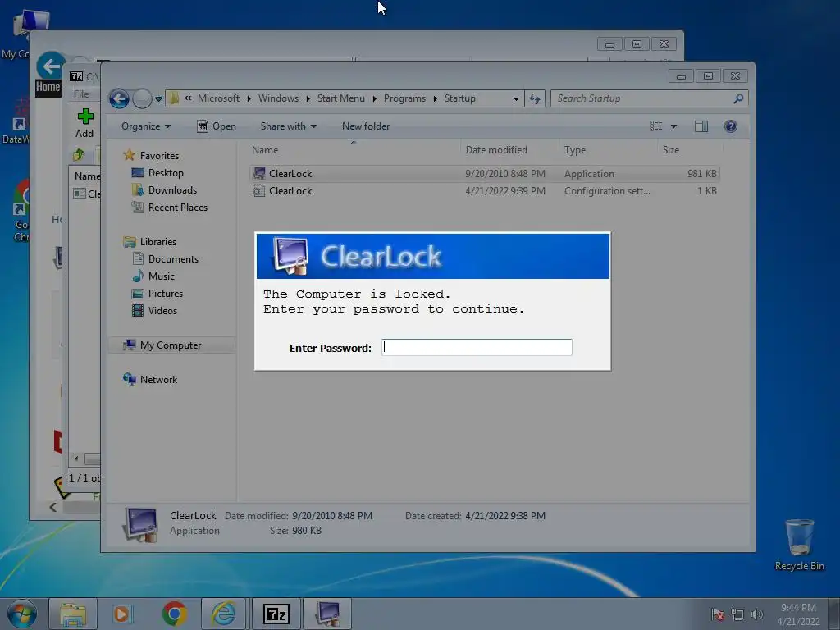Click the Type column header
840x630 pixels.
[x=575, y=151]
